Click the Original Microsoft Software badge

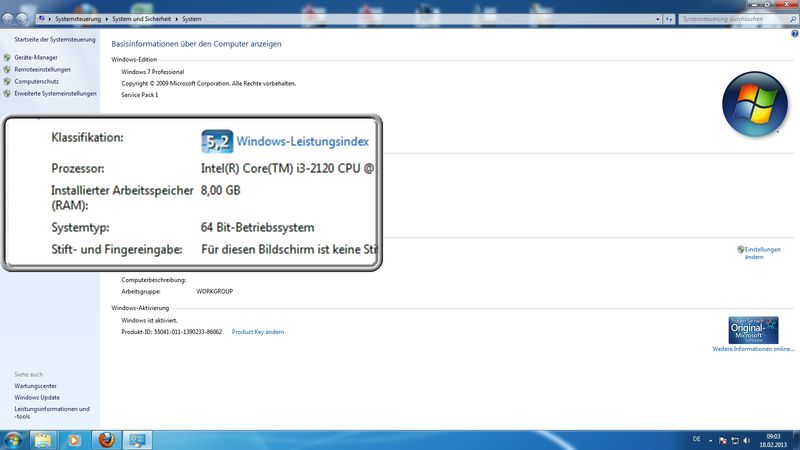pyautogui.click(x=753, y=330)
